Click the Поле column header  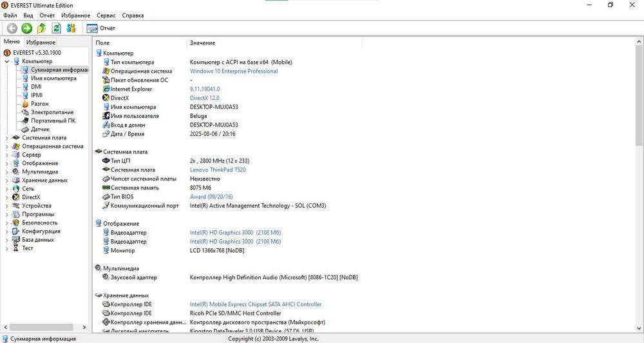pos(140,43)
